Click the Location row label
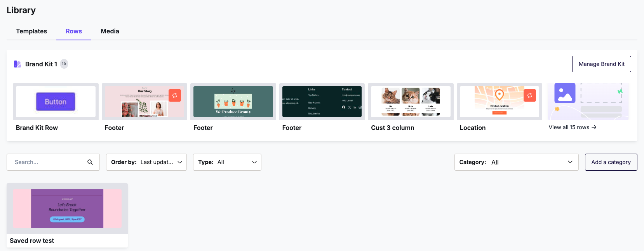This screenshot has height=251, width=644. [473, 128]
